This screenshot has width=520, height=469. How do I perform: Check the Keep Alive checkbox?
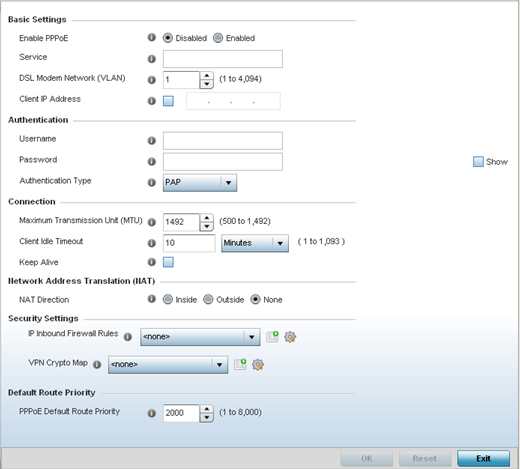pyautogui.click(x=168, y=262)
